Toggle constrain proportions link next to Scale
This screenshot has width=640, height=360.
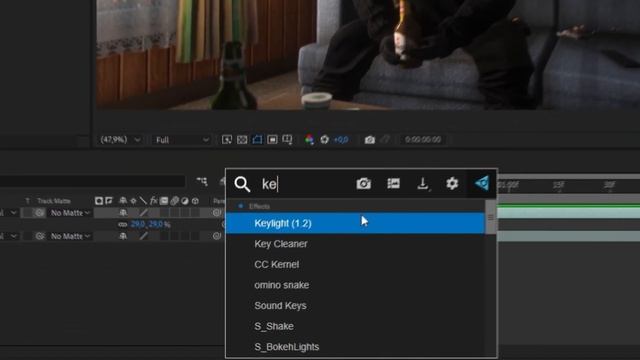pos(122,224)
